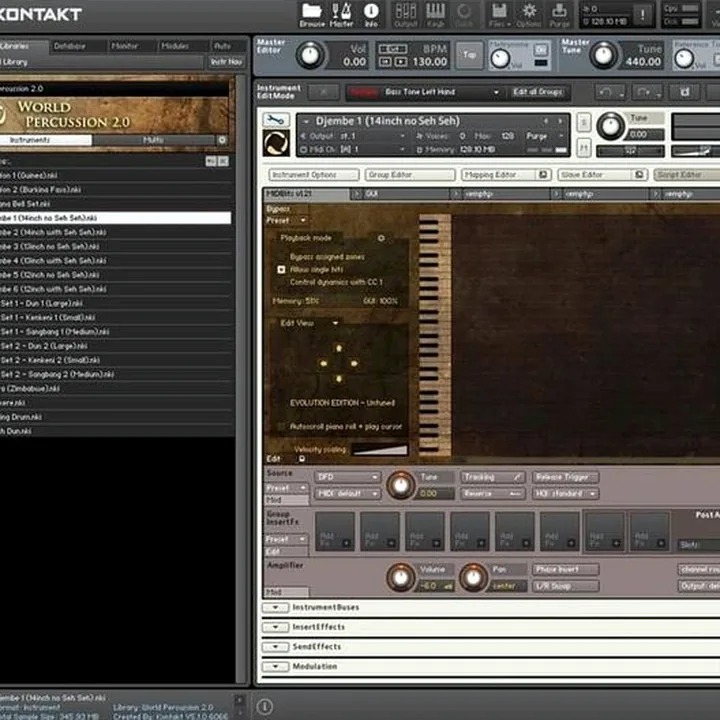Solo the instrument with S button

[x=584, y=122]
